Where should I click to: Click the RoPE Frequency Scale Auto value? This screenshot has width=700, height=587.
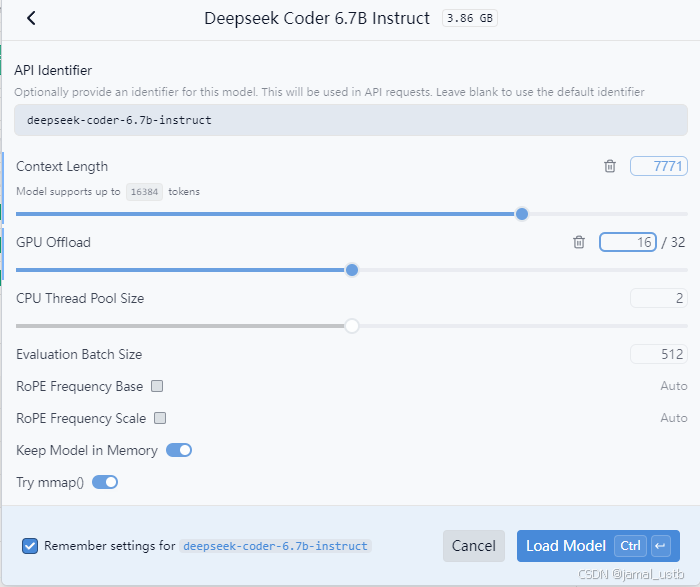click(674, 418)
